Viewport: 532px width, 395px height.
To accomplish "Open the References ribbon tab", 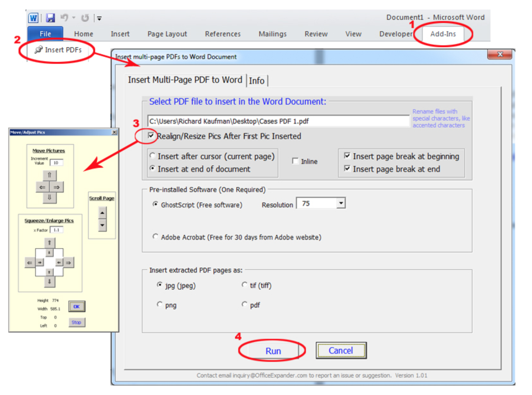I will [x=223, y=34].
